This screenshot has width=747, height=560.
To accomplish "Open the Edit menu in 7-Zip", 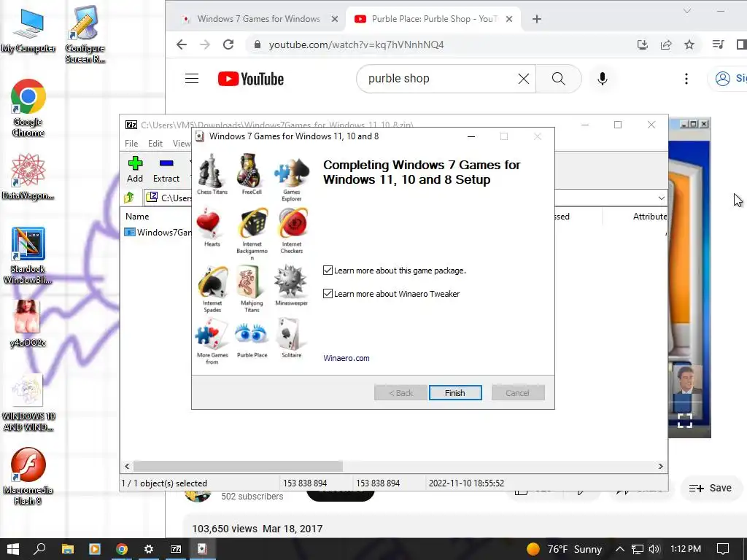I will click(x=155, y=144).
